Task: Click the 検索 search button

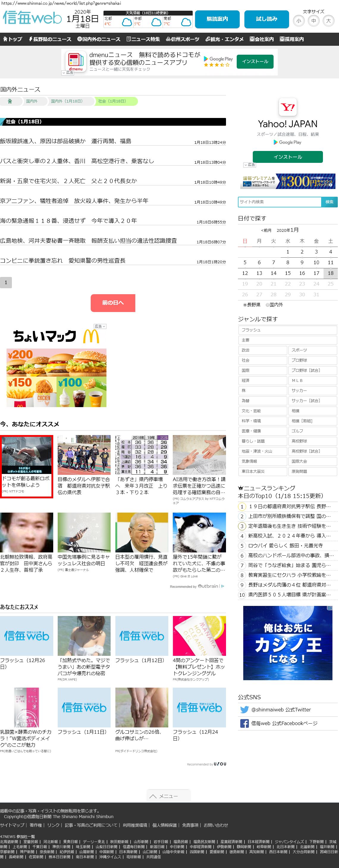Action: [x=329, y=202]
